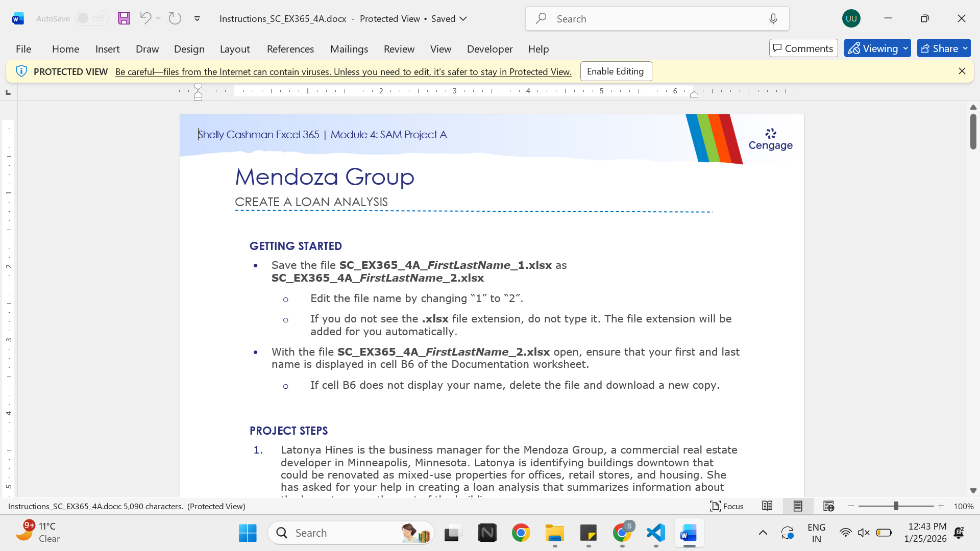The height and width of the screenshot is (551, 980).
Task: Switch to Read Mode view
Action: [x=767, y=506]
